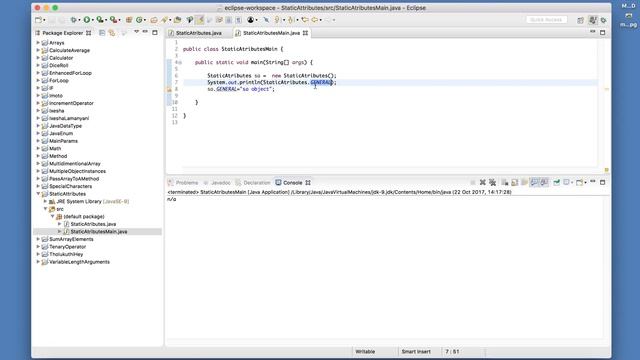Jump to Next Annotation icon
The height and width of the screenshot is (360, 640).
[277, 20]
